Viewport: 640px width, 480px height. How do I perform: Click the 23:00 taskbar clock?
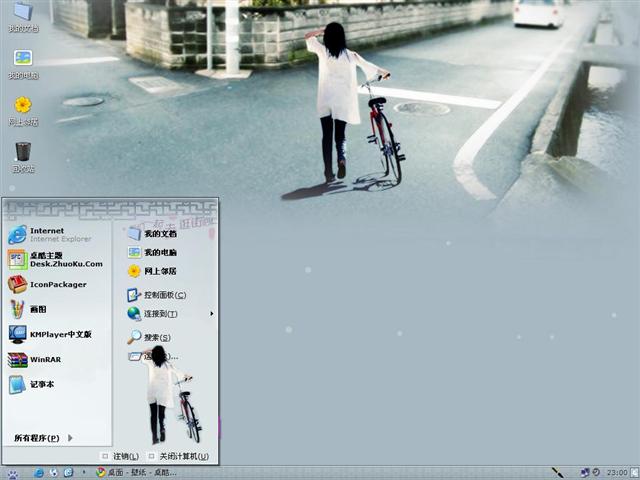[617, 473]
